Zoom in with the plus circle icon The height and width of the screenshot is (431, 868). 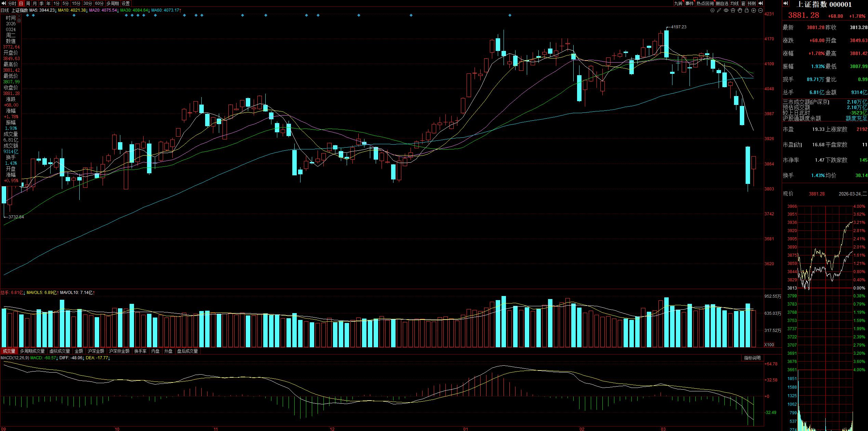tap(753, 11)
